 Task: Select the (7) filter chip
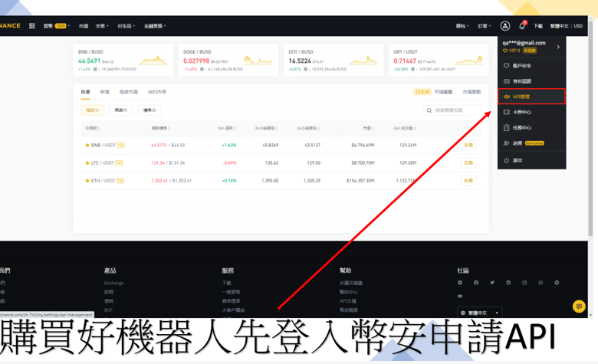(121, 110)
